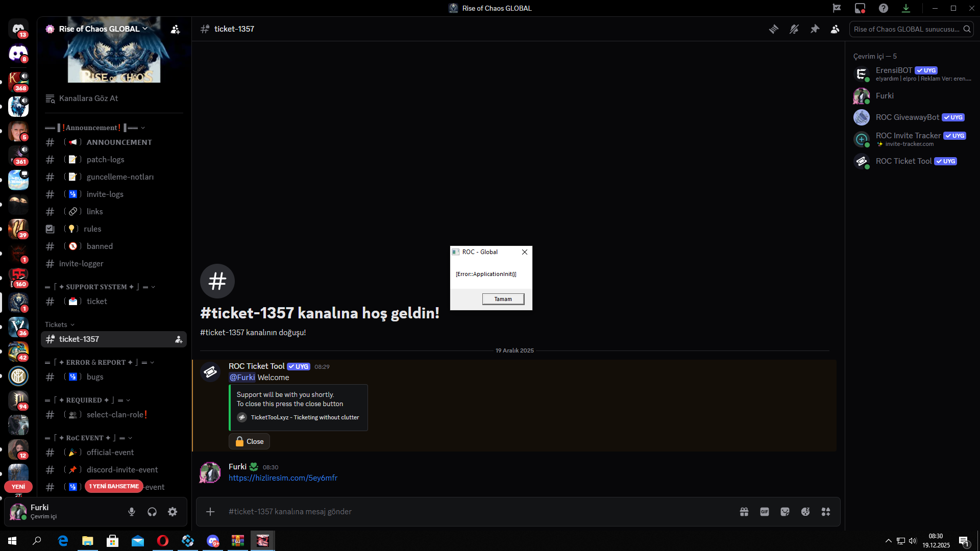Open Windows notification center icon
Screen dimensions: 980x551
[964, 541]
